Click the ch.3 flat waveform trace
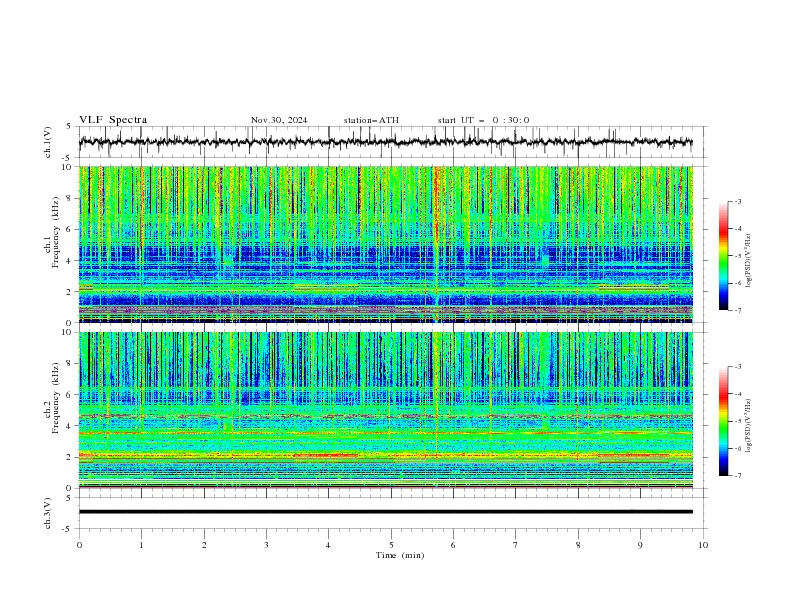Viewport: 792px width, 612px height. tap(385, 512)
